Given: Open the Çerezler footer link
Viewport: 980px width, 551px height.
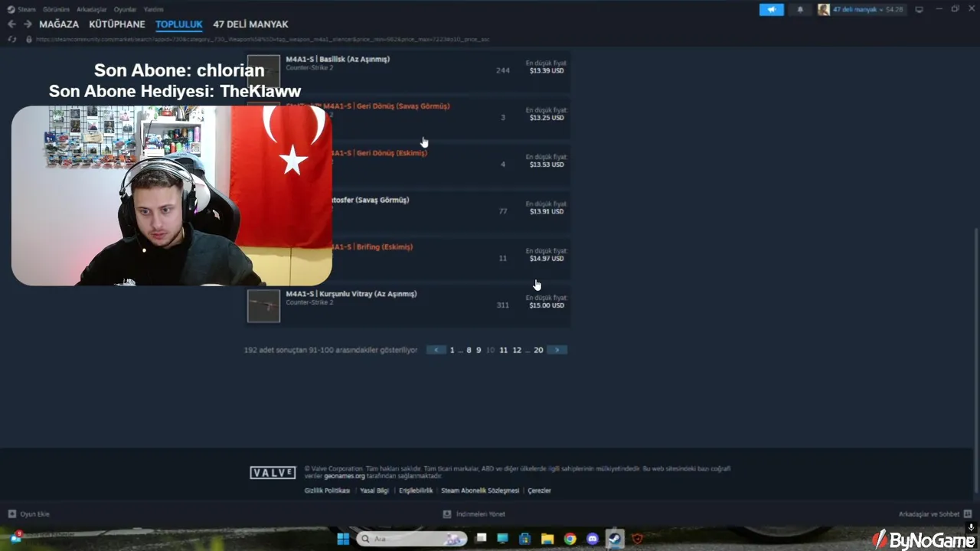Looking at the screenshot, I should 539,491.
